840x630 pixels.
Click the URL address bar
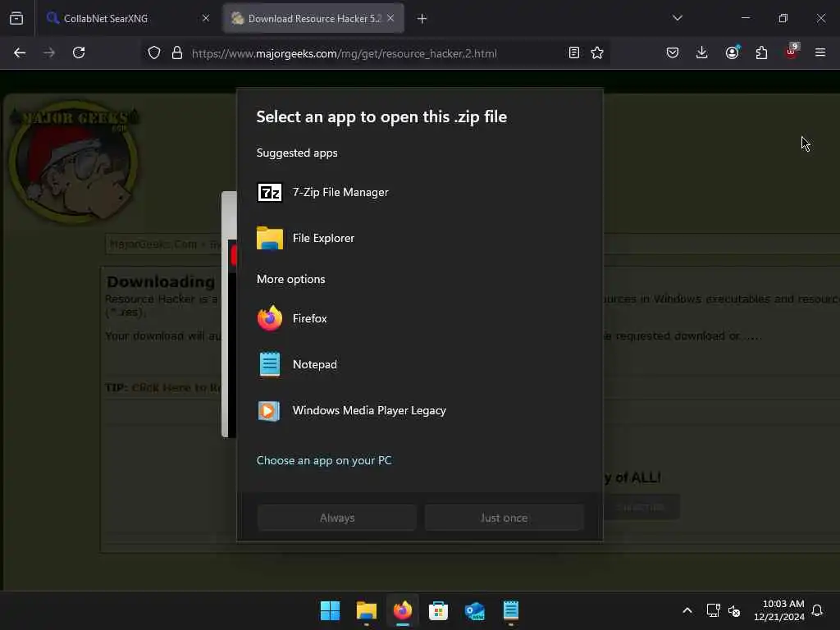[x=375, y=53]
